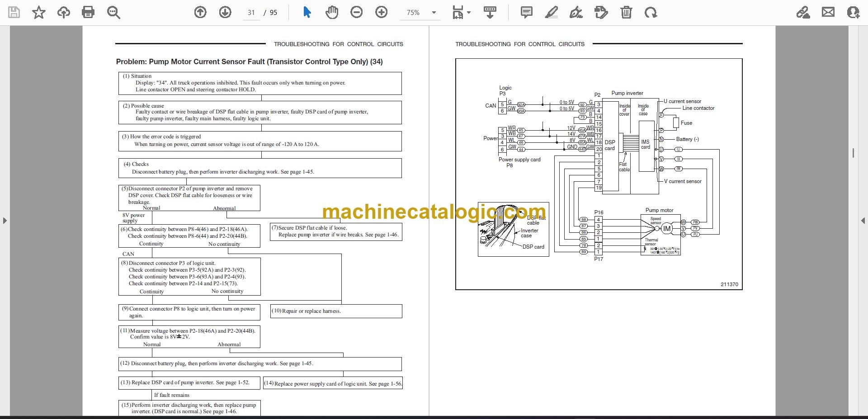Open the stamp tool
The width and height of the screenshot is (868, 419).
click(601, 12)
